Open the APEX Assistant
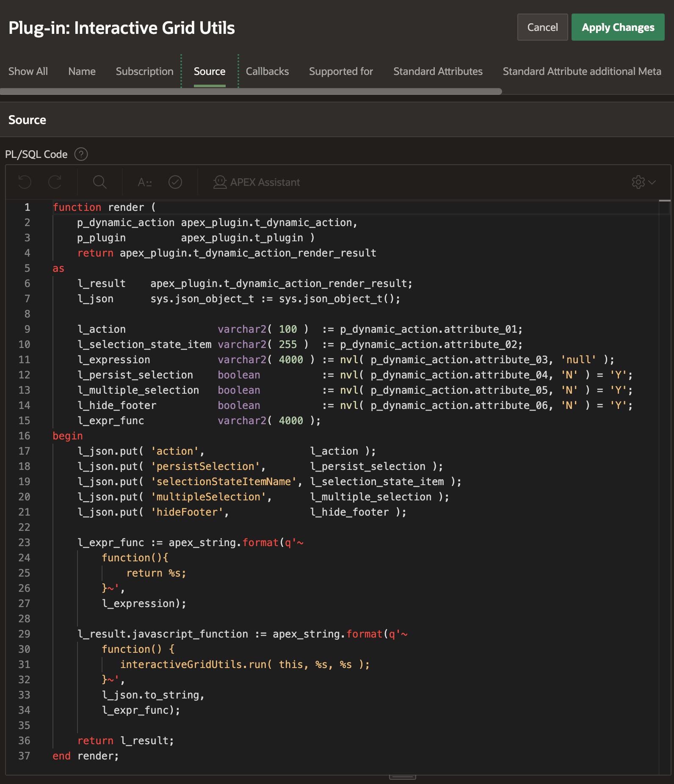674x784 pixels. [257, 182]
